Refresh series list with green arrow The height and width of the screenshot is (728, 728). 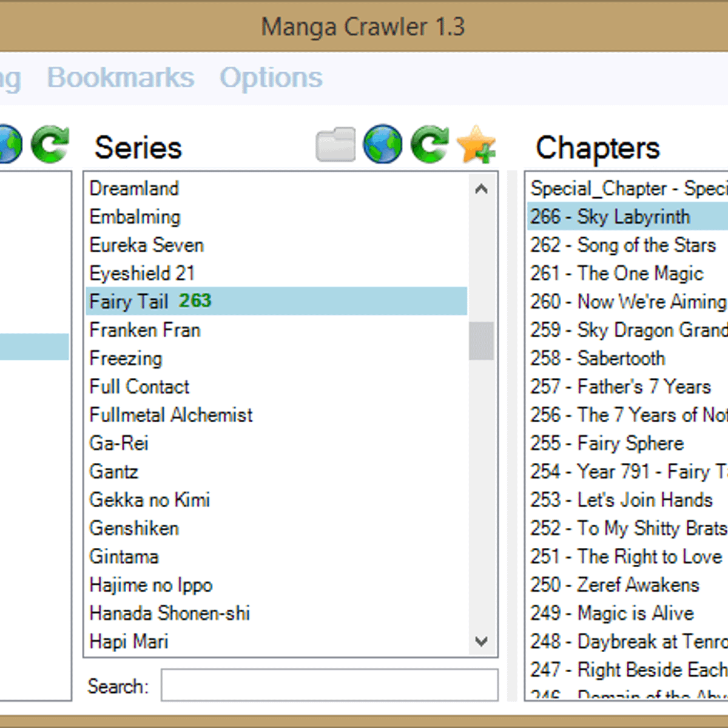[430, 145]
